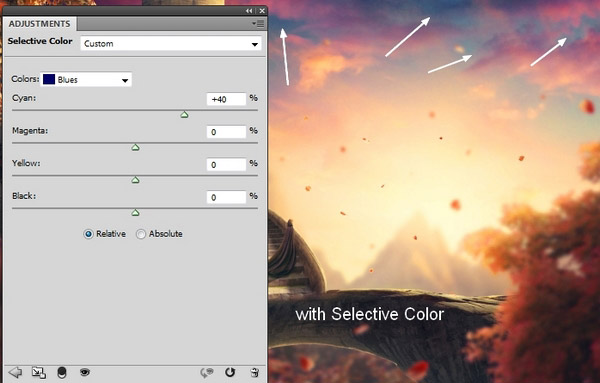This screenshot has width=600, height=383.
Task: Collapse panel with double-arrow icon
Action: [x=249, y=11]
